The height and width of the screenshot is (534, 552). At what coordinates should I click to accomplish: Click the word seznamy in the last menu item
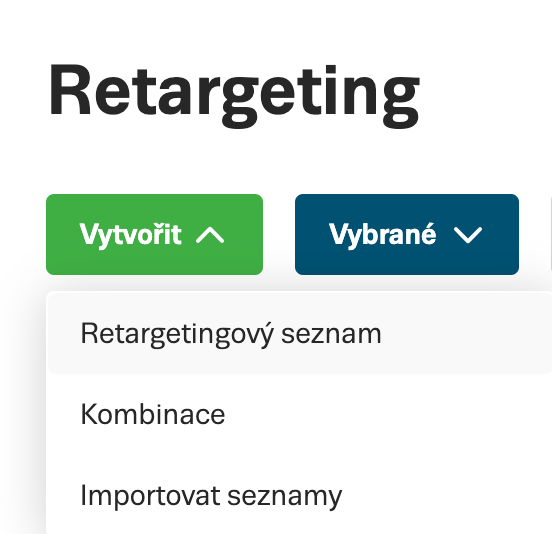284,497
